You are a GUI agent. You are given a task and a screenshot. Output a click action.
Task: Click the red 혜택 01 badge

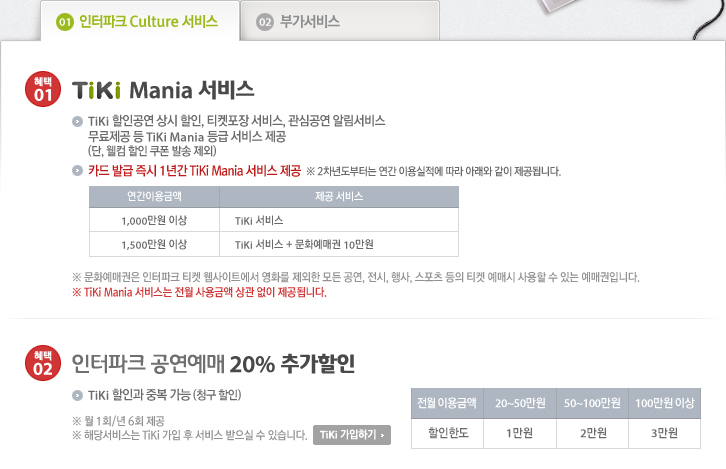point(43,89)
